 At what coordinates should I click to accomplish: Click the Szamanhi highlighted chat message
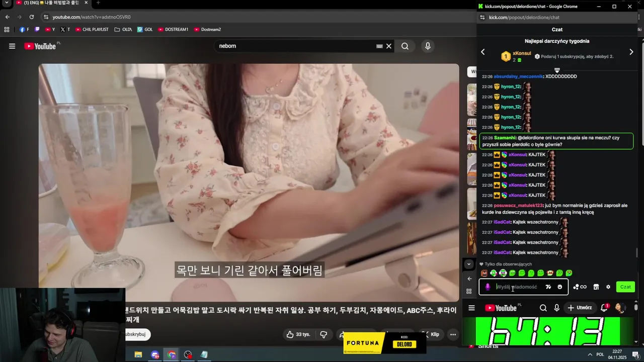[x=556, y=141]
